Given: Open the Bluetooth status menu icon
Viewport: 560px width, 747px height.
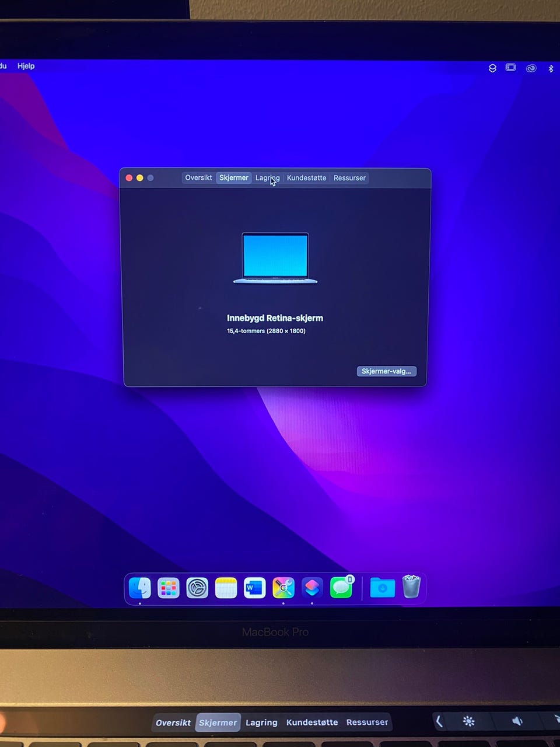Looking at the screenshot, I should point(551,68).
